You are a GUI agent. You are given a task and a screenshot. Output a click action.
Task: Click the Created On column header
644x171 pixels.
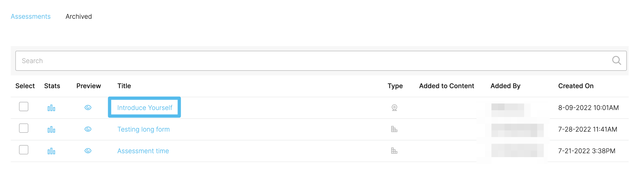576,86
